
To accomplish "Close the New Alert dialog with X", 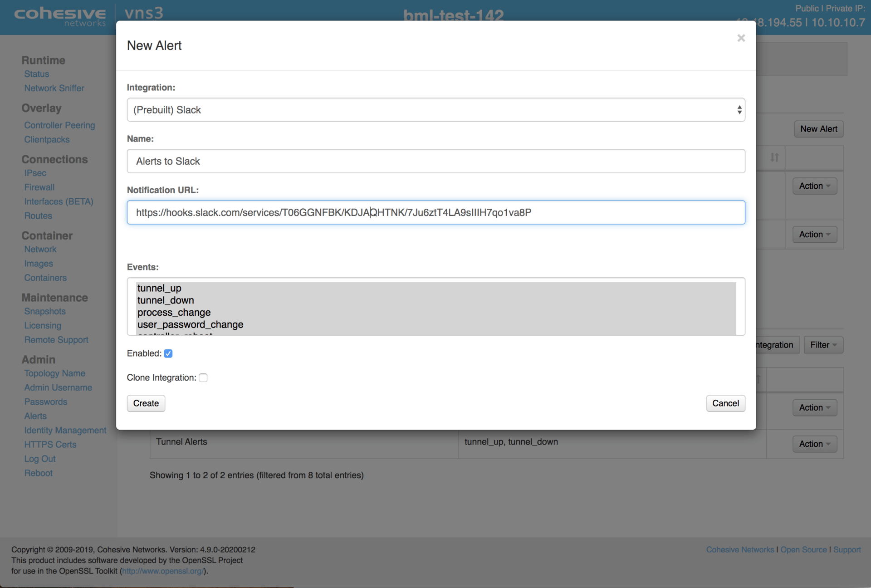I will click(x=741, y=38).
